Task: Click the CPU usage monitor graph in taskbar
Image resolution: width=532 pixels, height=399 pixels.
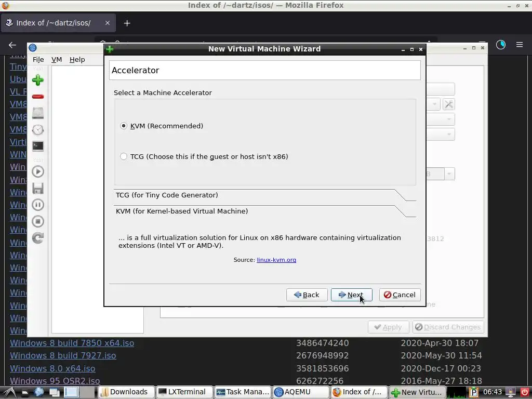Action: coord(456,392)
